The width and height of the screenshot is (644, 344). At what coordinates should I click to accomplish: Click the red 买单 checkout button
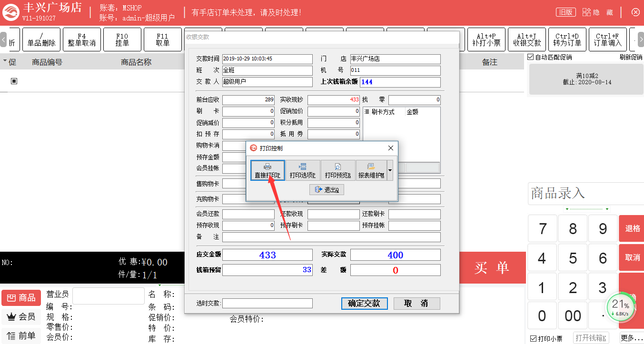(x=492, y=267)
